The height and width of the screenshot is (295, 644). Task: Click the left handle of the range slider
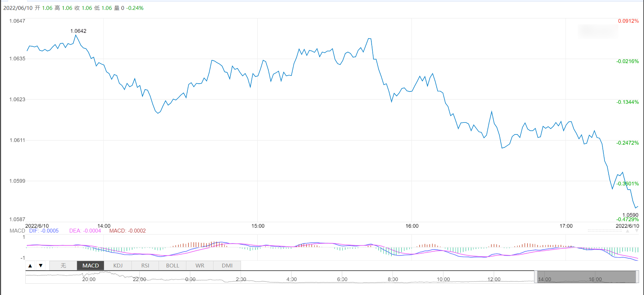(535, 277)
